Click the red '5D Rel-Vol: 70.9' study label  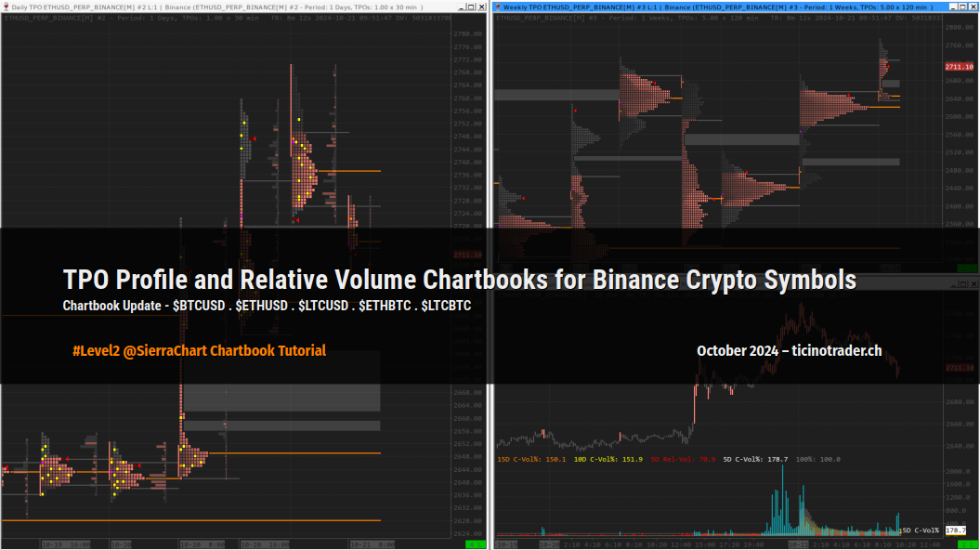(x=683, y=459)
